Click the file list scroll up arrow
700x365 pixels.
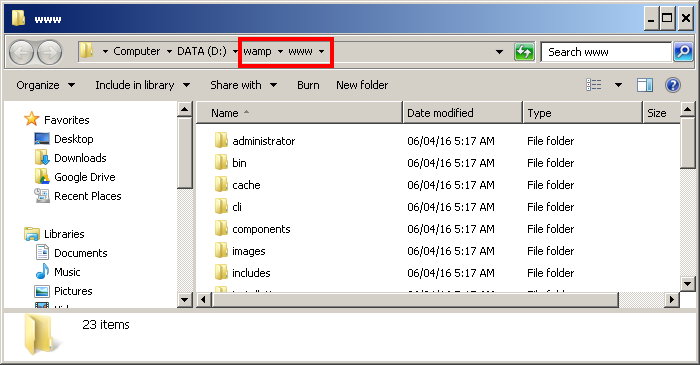(688, 109)
